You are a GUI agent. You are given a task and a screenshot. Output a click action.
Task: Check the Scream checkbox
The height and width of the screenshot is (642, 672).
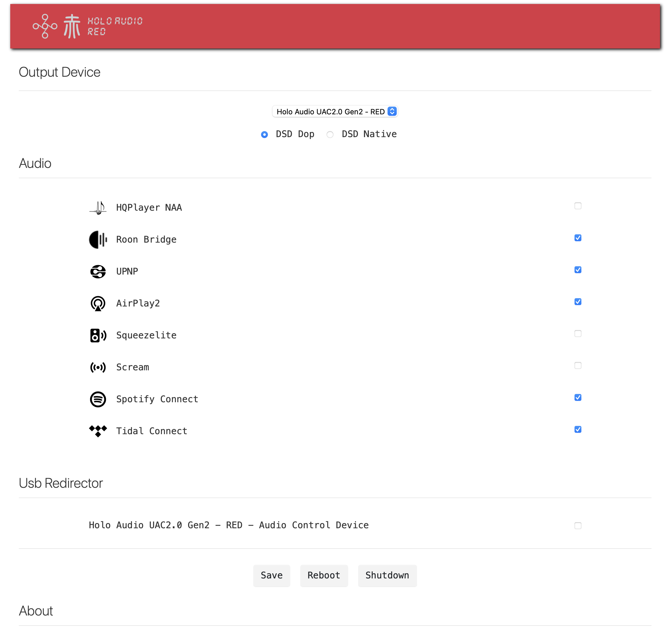pos(578,365)
